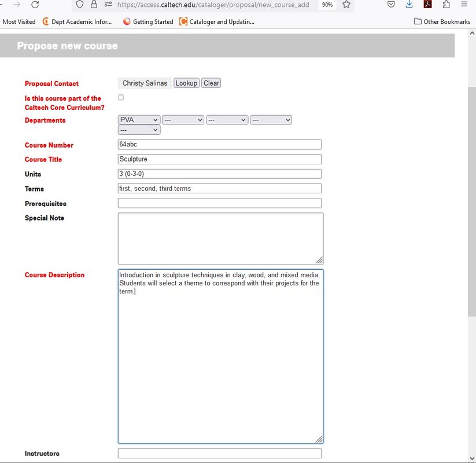
Task: Toggle the Caltech Core Curriculum checkbox
Action: click(x=121, y=98)
